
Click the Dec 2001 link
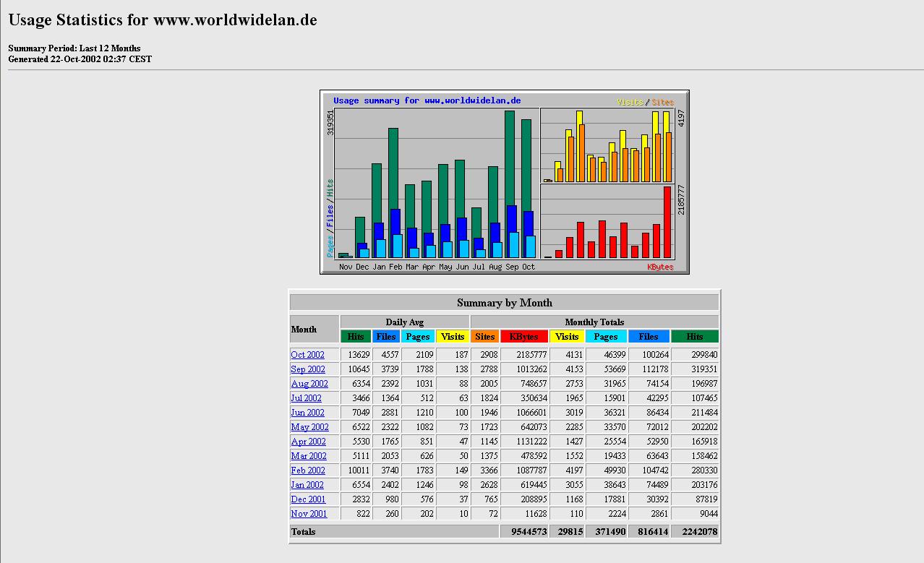tap(308, 499)
